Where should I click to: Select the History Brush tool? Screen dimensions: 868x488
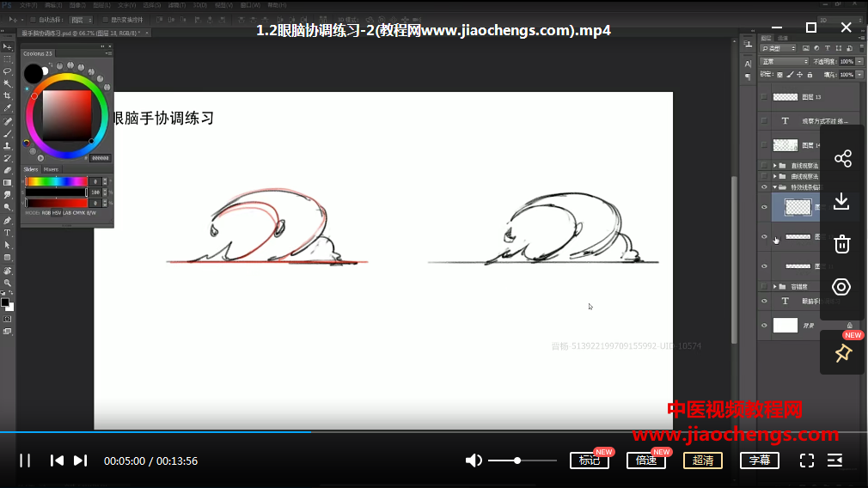(x=7, y=158)
